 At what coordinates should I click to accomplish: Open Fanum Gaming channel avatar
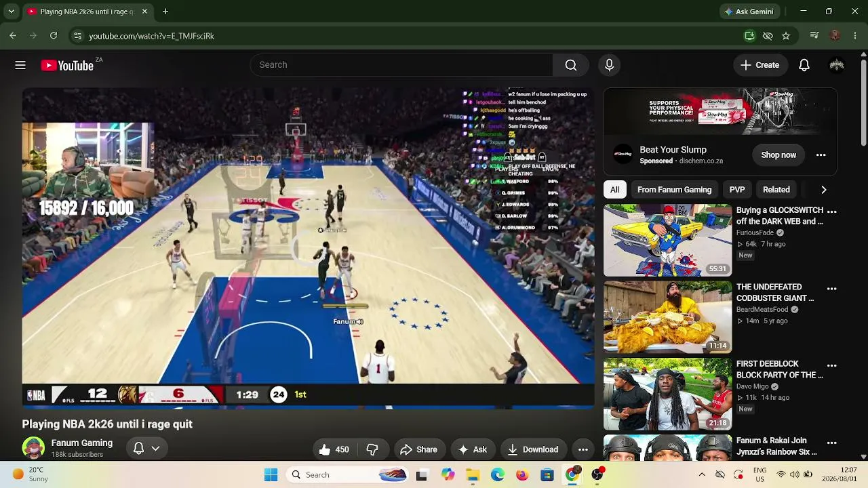coord(33,448)
